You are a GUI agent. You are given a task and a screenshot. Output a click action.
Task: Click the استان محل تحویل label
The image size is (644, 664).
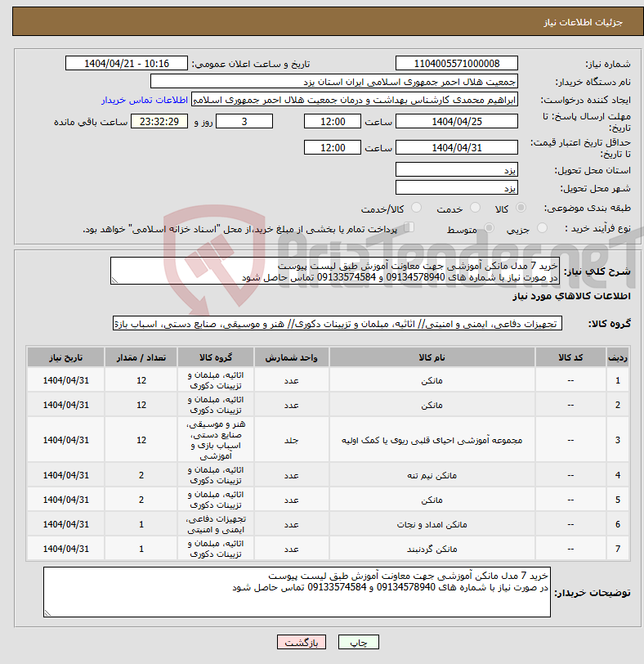[x=593, y=170]
